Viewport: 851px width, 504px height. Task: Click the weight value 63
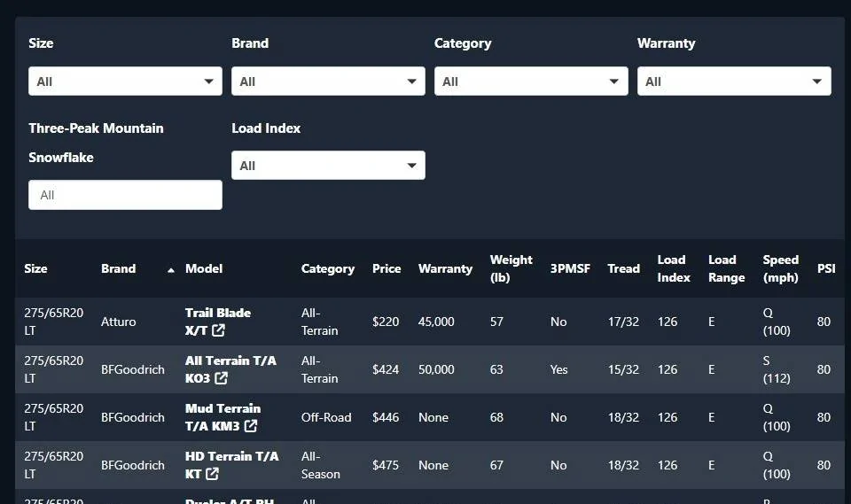496,369
